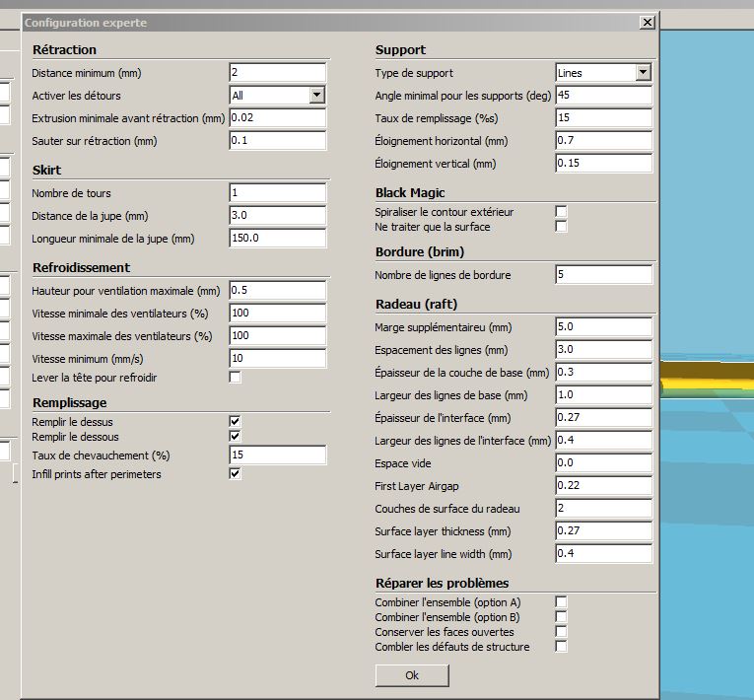The width and height of the screenshot is (754, 700).
Task: Click Angle minimal pour les supports field
Action: (x=603, y=96)
